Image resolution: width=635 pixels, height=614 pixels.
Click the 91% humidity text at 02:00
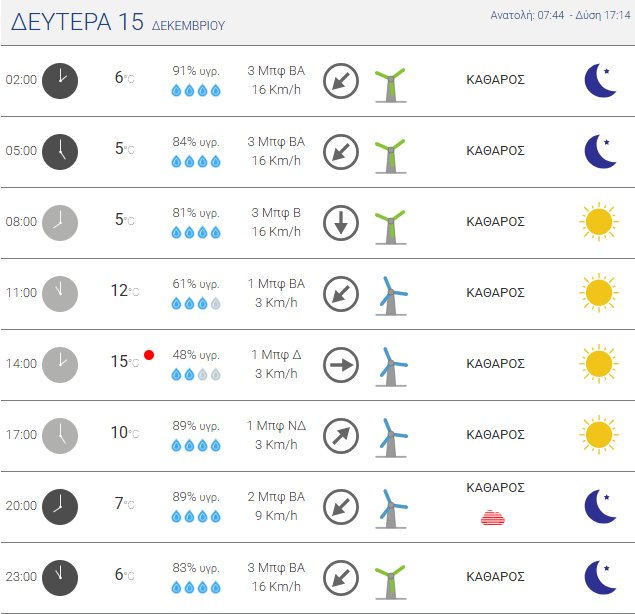pyautogui.click(x=196, y=71)
